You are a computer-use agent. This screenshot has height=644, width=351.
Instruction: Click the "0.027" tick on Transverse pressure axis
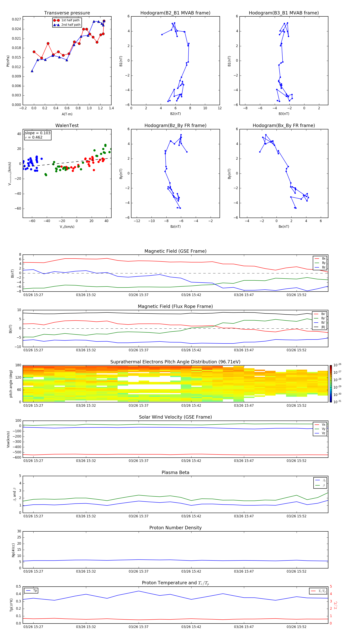(x=16, y=20)
